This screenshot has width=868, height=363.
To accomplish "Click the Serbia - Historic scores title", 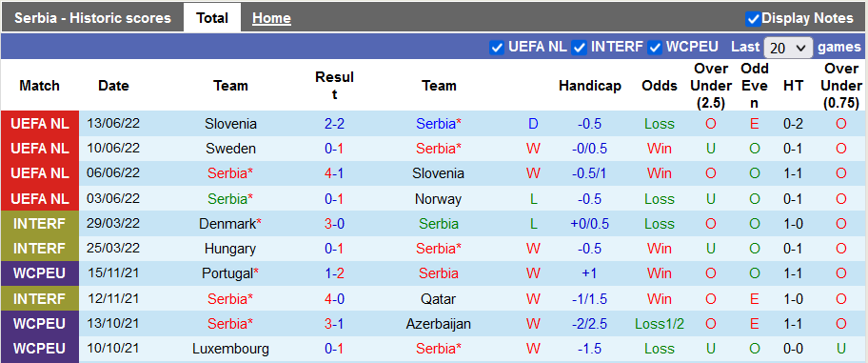I will click(x=93, y=18).
